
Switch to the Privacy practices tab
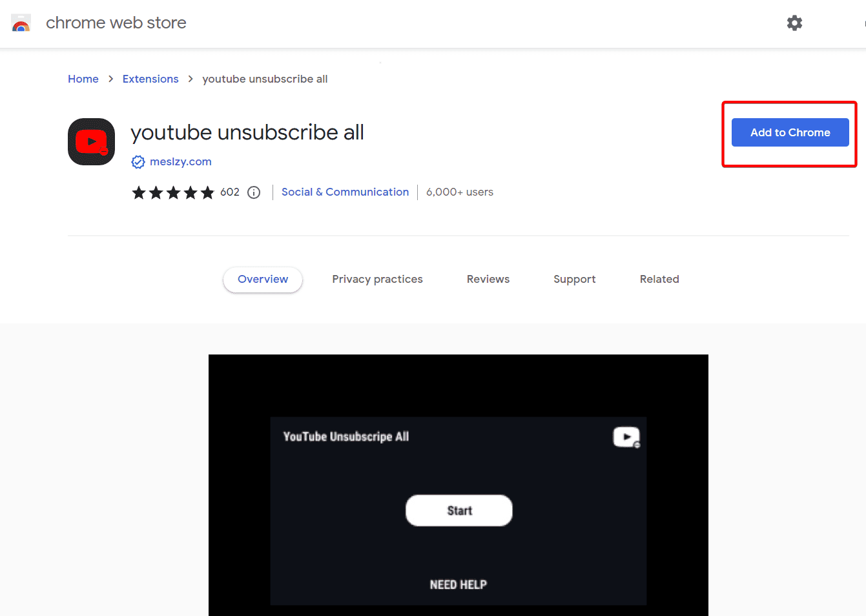tap(377, 279)
